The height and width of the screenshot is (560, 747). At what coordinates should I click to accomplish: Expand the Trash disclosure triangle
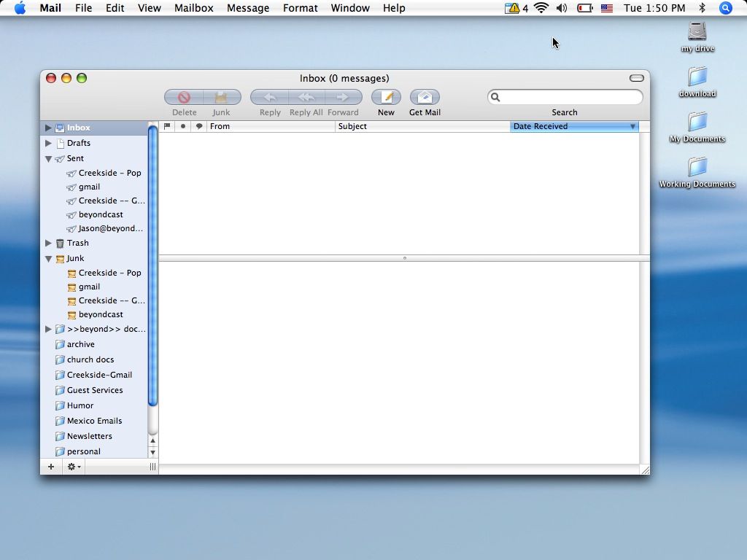point(48,243)
